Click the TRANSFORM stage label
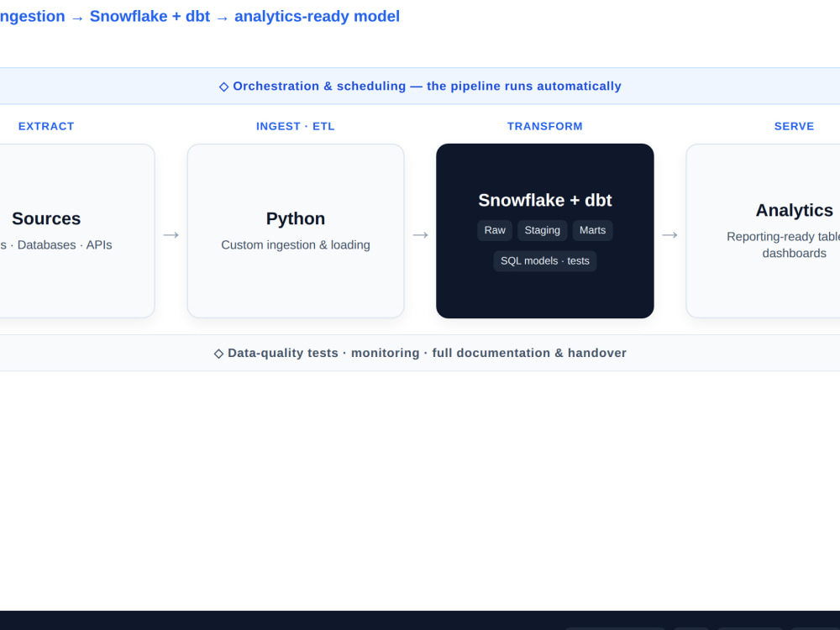This screenshot has height=630, width=840. tap(545, 127)
